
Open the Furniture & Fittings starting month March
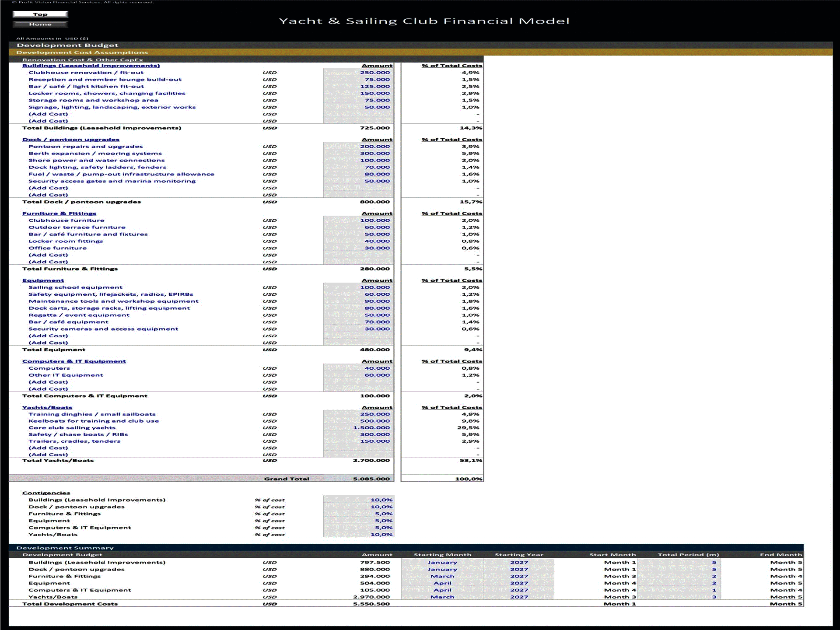coord(442,577)
